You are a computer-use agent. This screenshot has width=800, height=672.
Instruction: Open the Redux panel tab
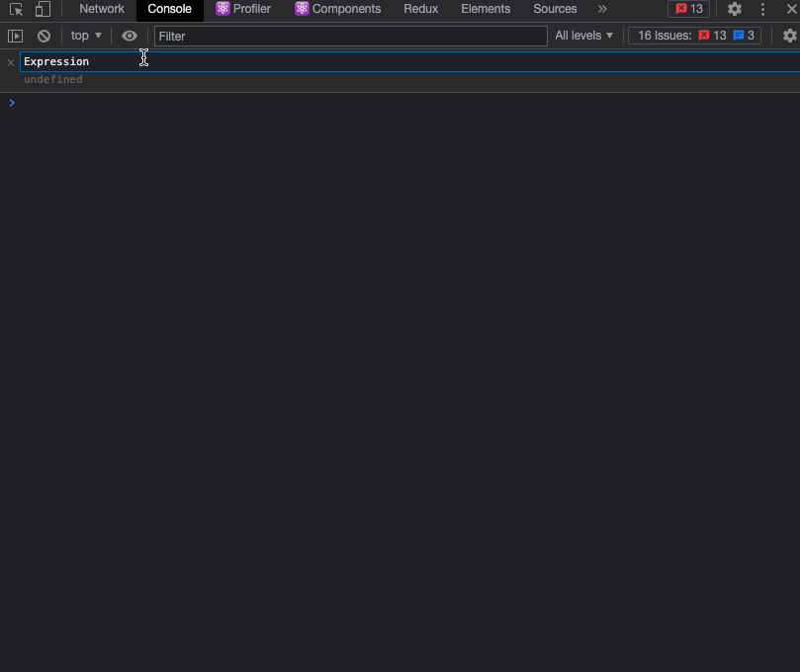pyautogui.click(x=420, y=9)
